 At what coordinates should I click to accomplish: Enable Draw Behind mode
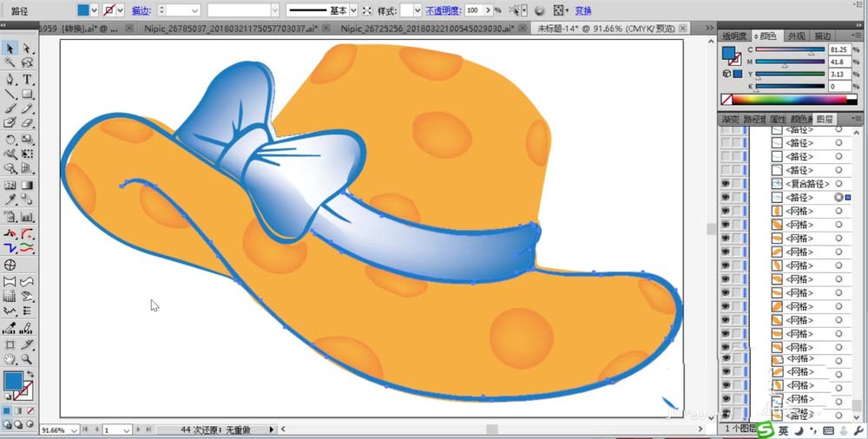[x=18, y=424]
